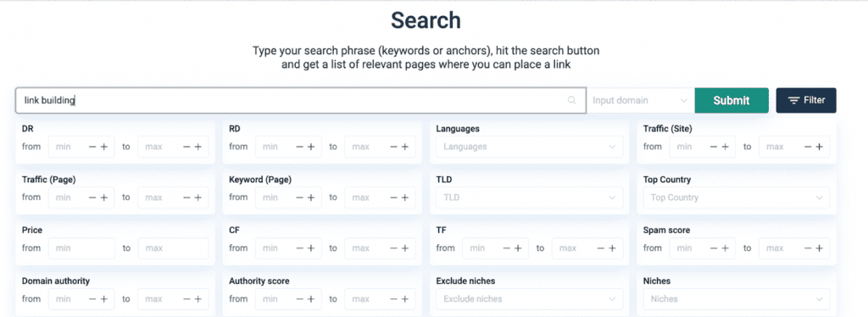Decrease Traffic (Page) min with minus
Image resolution: width=868 pixels, height=317 pixels.
pos(92,197)
